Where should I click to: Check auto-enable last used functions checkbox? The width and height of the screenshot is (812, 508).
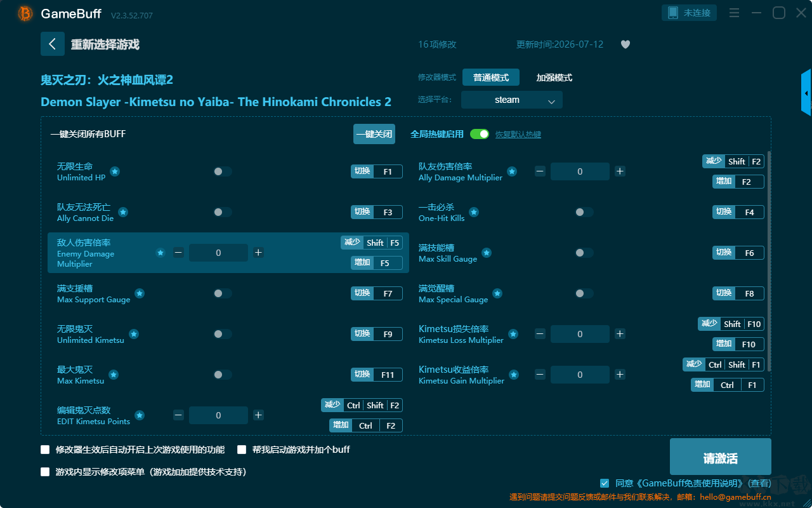[x=45, y=450]
